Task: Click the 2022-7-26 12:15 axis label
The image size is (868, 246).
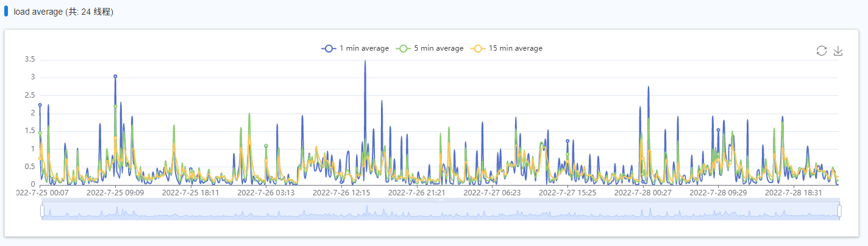Action: coord(341,193)
